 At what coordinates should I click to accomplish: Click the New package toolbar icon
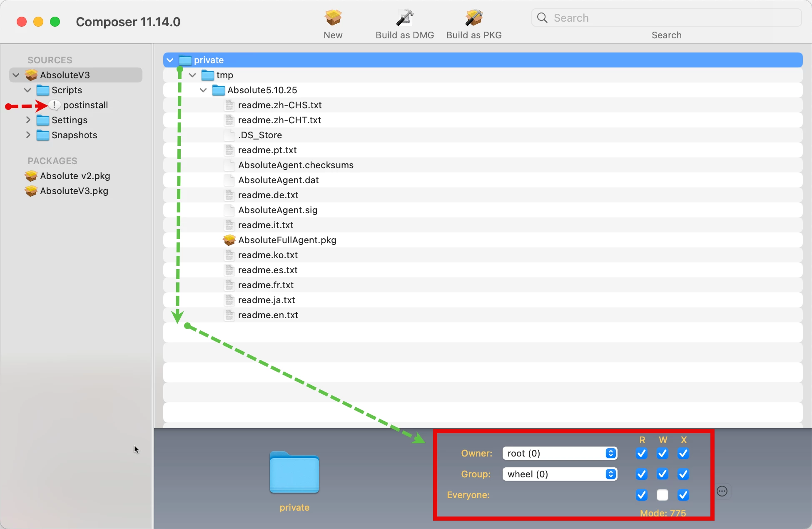[x=333, y=17]
